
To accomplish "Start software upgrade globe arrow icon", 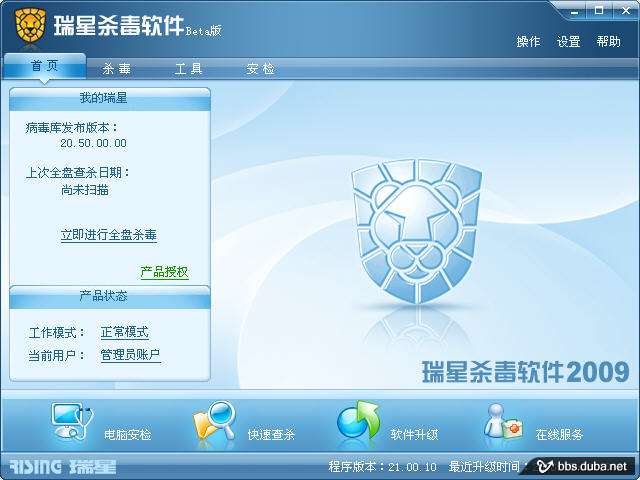I will coord(358,420).
